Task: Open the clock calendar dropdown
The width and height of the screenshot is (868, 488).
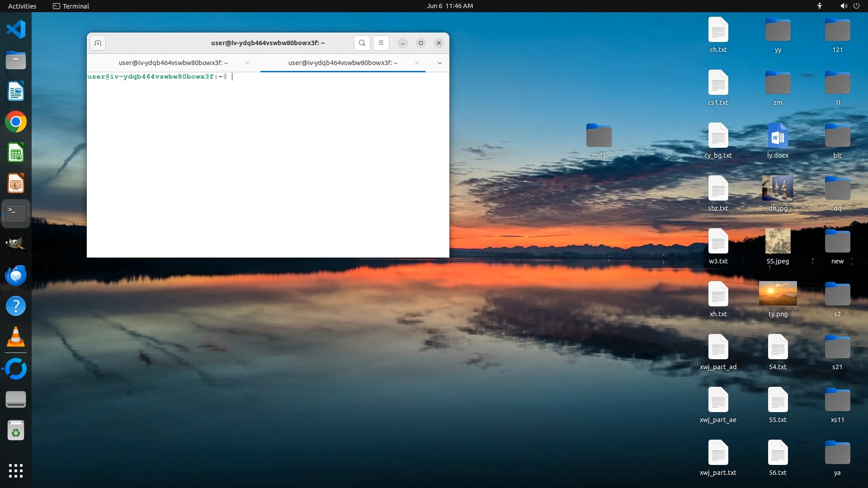Action: [449, 6]
